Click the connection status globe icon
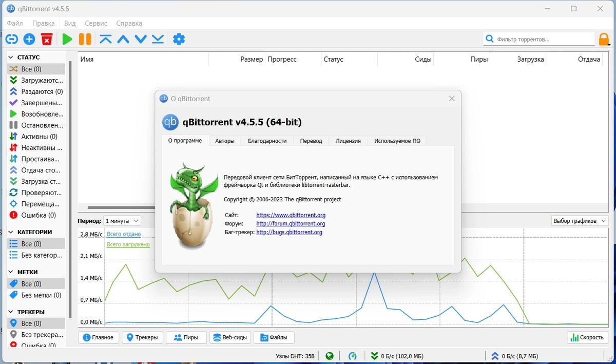 [330, 356]
